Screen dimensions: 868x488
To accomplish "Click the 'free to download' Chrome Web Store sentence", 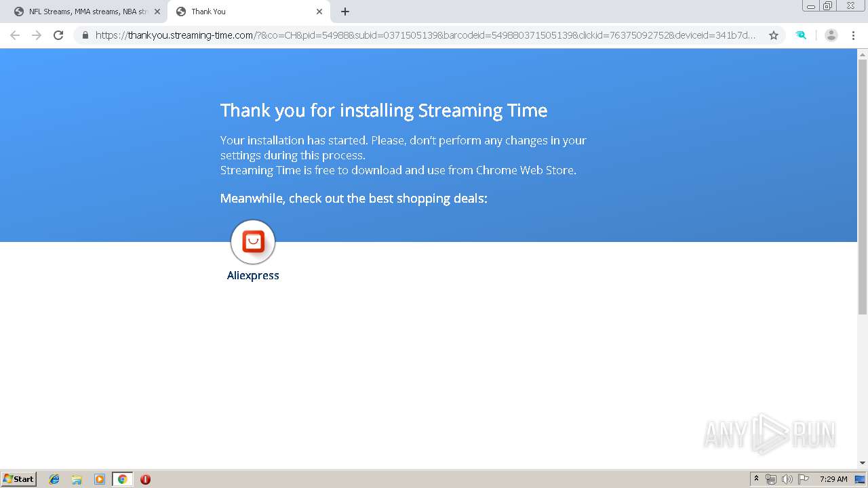I will (398, 170).
